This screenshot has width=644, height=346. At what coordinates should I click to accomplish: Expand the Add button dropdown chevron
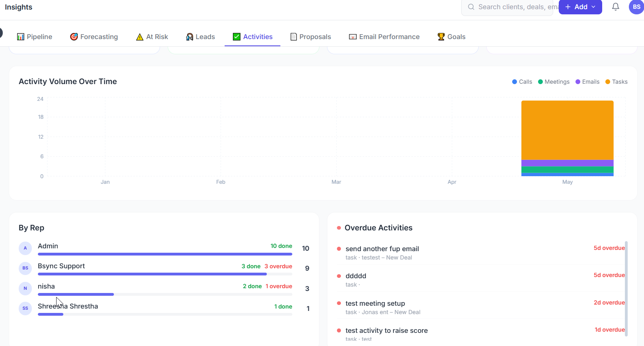click(x=593, y=7)
